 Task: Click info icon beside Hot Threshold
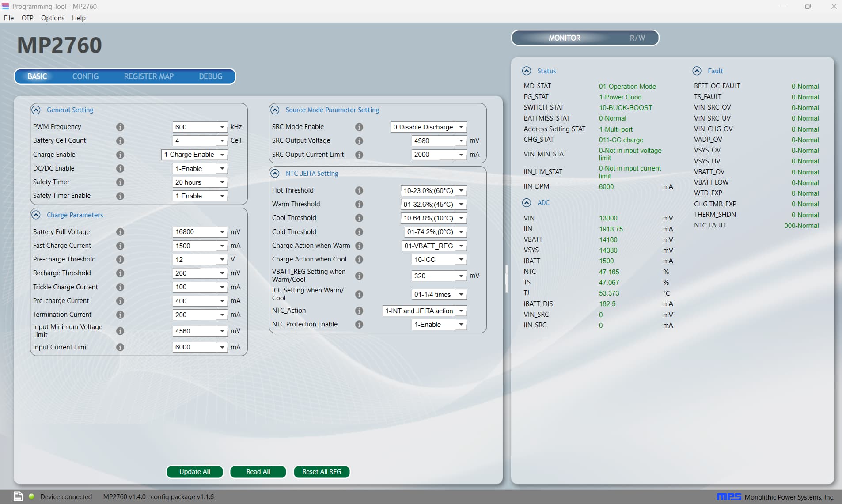click(359, 190)
